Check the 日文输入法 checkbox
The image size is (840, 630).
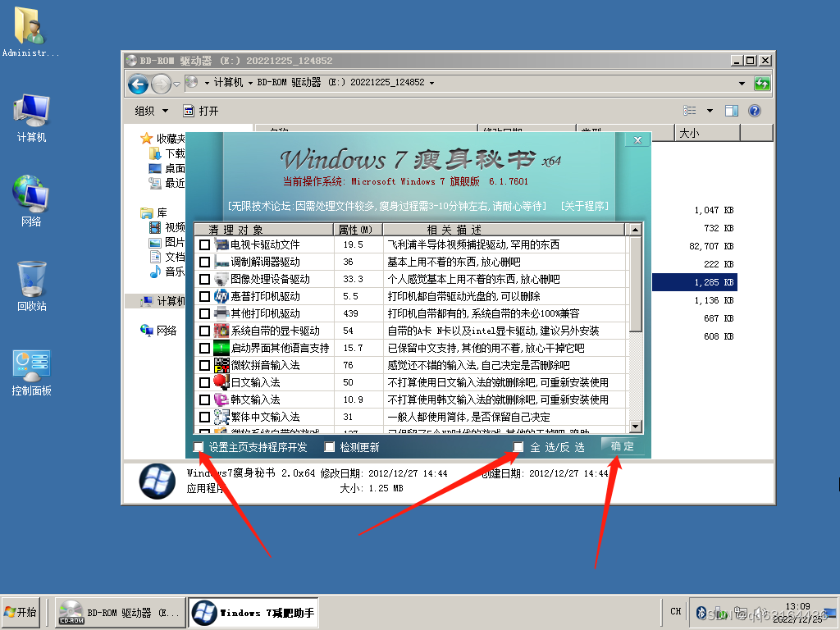click(204, 382)
